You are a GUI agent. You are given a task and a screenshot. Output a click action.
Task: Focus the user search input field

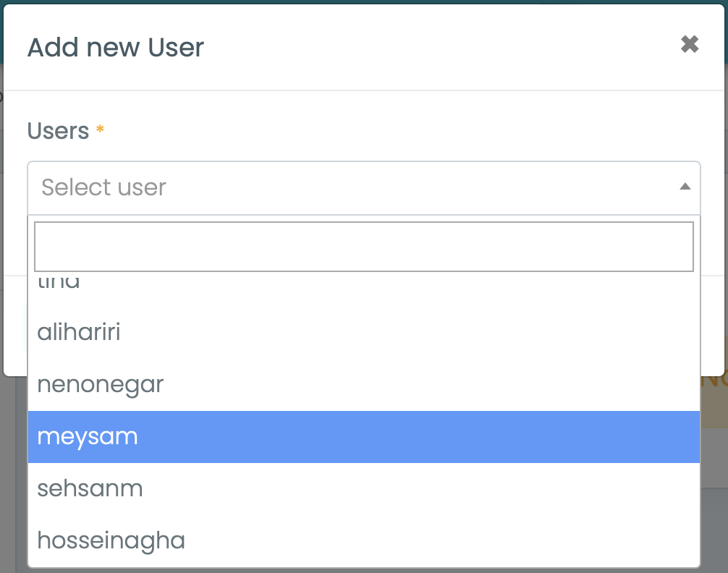(x=363, y=247)
